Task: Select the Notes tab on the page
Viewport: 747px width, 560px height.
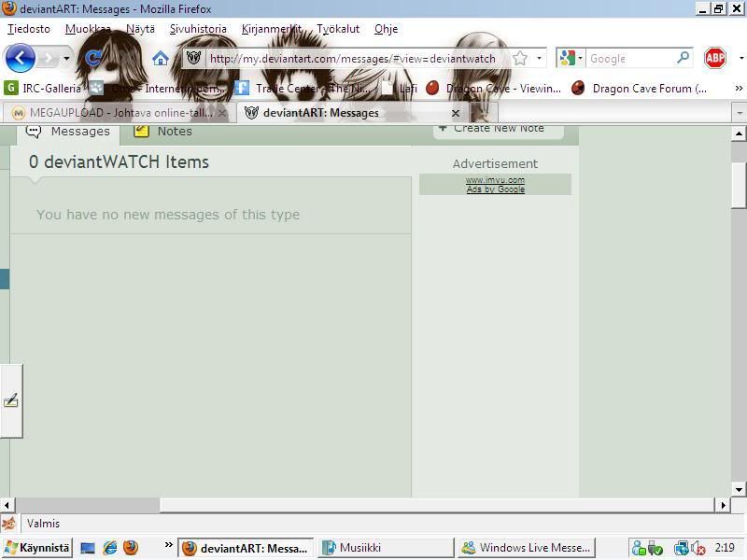Action: tap(163, 132)
